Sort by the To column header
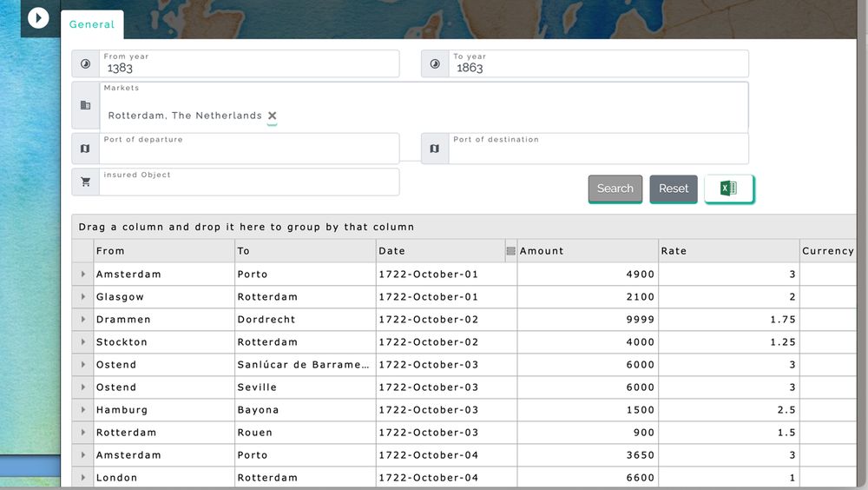Screen dimensions: 868x490 tap(306, 251)
